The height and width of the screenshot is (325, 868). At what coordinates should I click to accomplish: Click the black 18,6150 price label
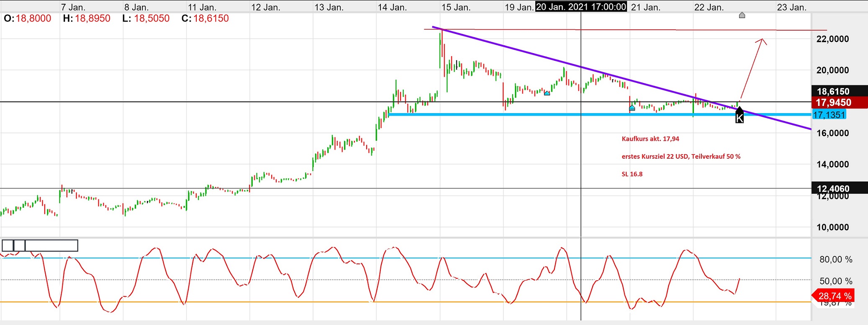[x=833, y=91]
